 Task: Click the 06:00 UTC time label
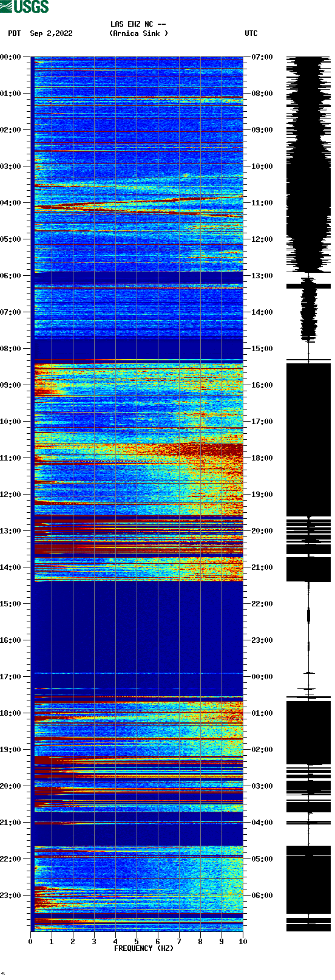[262, 896]
